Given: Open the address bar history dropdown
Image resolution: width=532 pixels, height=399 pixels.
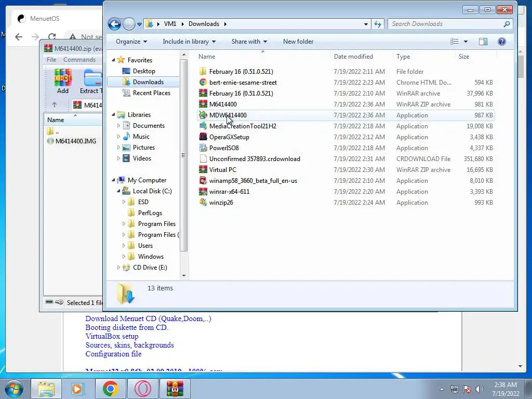Looking at the screenshot, I should [x=366, y=24].
